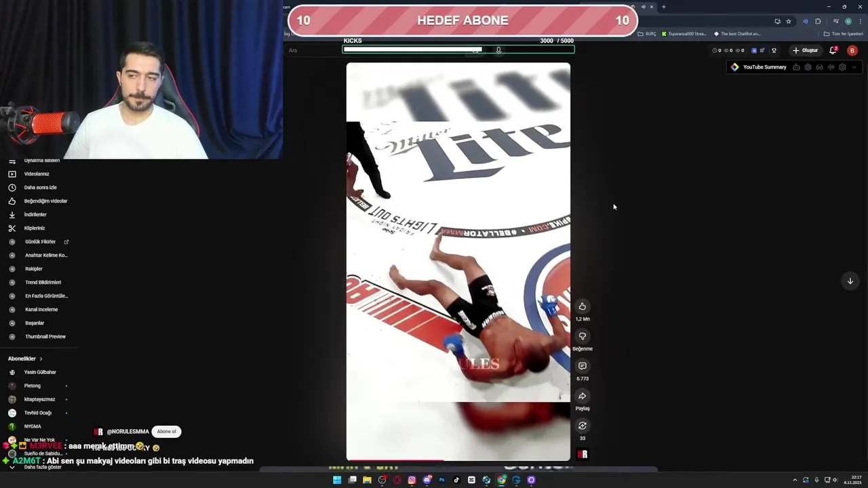Open the channel sound thumbnail below remix
Image resolution: width=868 pixels, height=488 pixels.
(582, 454)
